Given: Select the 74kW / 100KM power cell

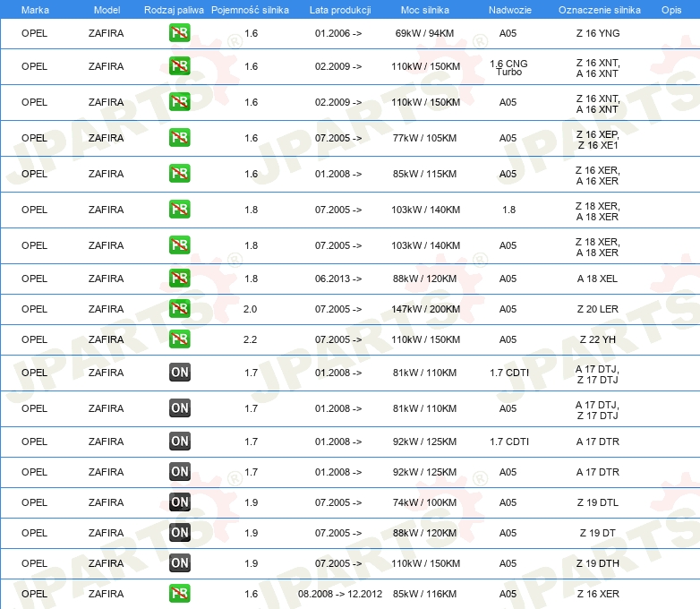Looking at the screenshot, I should [424, 502].
